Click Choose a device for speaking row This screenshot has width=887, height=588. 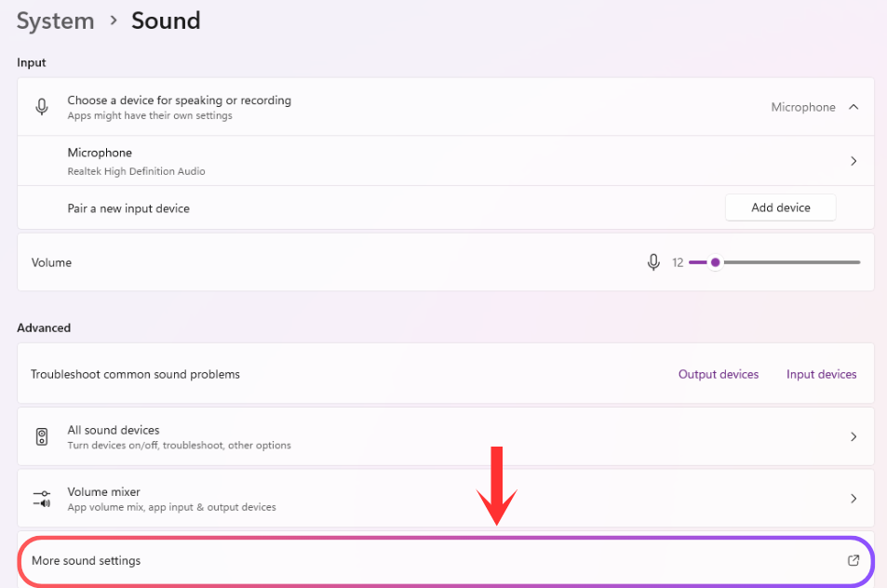pos(446,107)
